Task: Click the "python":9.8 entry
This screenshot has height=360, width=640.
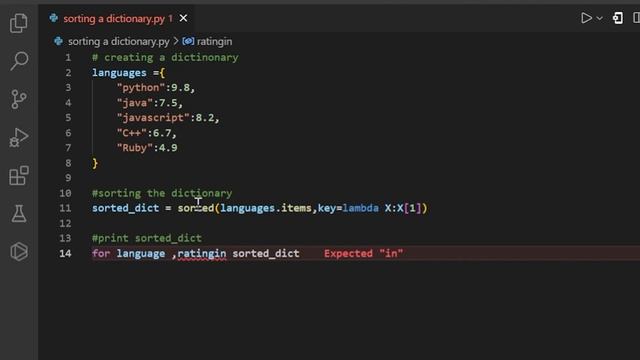Action: pyautogui.click(x=156, y=88)
